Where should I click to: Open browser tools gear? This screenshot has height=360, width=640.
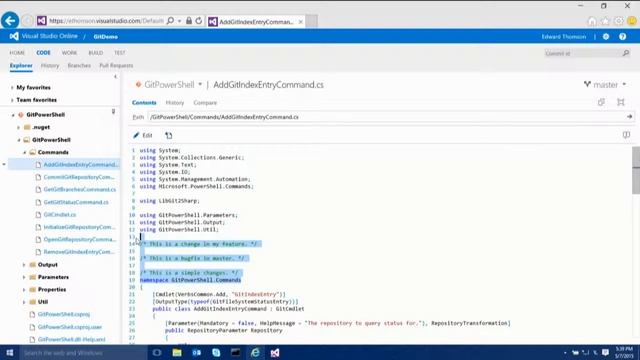pos(619,21)
